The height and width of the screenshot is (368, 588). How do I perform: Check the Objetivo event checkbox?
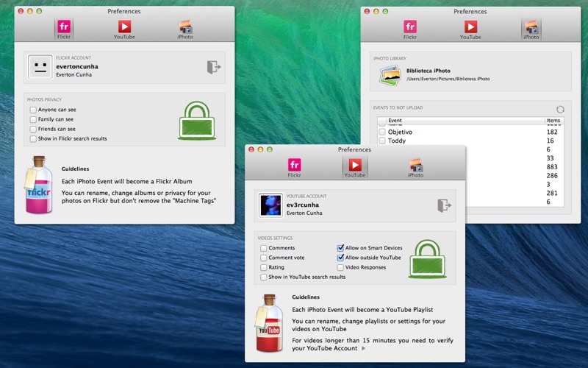382,132
